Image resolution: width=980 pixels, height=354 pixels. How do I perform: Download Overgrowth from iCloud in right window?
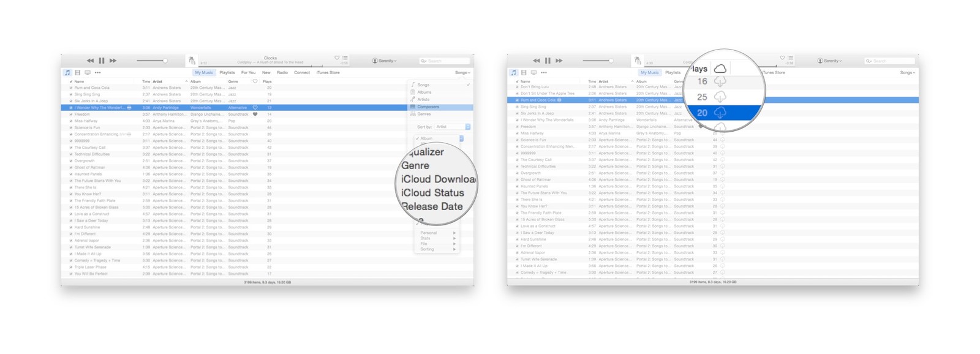722,173
